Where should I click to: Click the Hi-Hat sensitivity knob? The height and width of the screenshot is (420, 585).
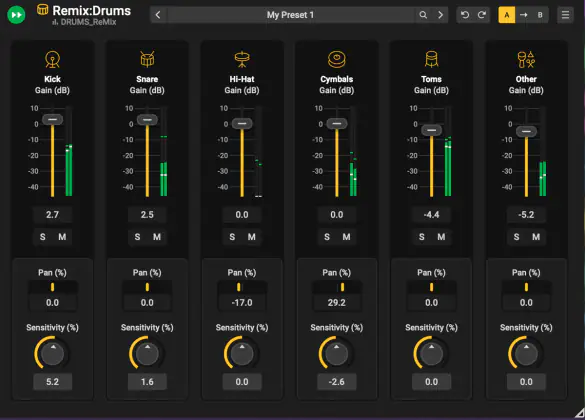tap(242, 354)
